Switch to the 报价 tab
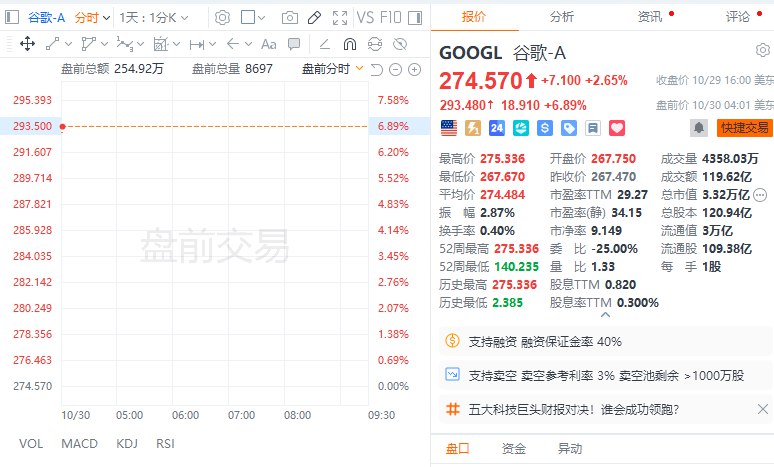The height and width of the screenshot is (467, 774). [474, 17]
